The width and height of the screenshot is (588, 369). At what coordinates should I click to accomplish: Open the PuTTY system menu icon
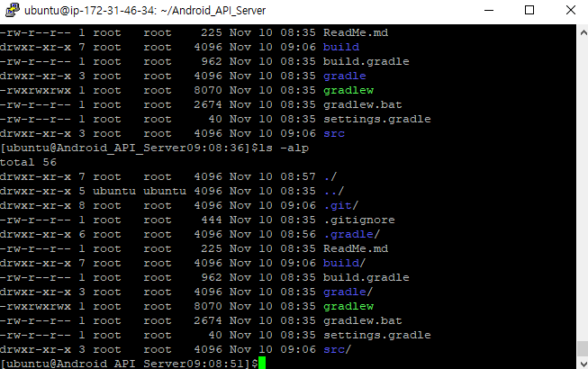(x=13, y=10)
